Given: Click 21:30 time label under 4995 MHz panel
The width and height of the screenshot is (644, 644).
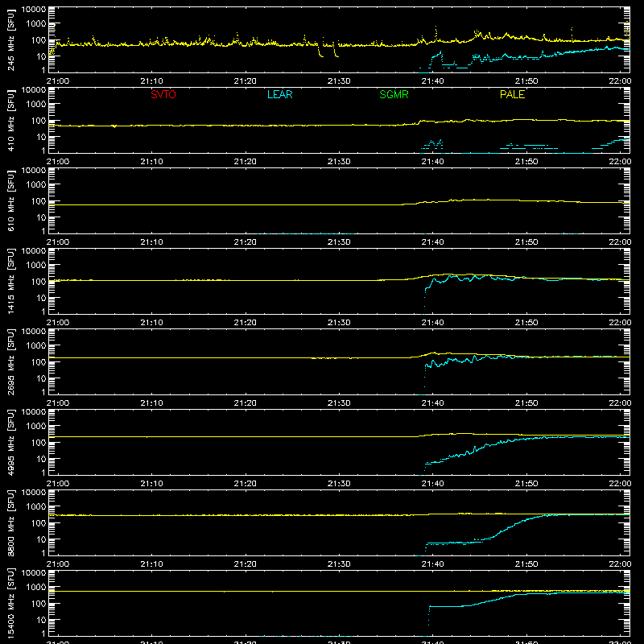Looking at the screenshot, I should coord(339,484).
